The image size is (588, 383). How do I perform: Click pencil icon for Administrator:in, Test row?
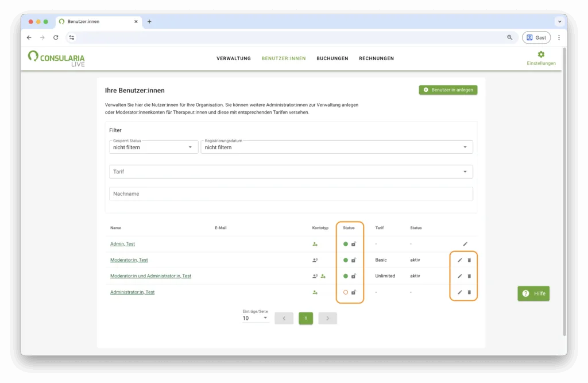[x=459, y=292]
